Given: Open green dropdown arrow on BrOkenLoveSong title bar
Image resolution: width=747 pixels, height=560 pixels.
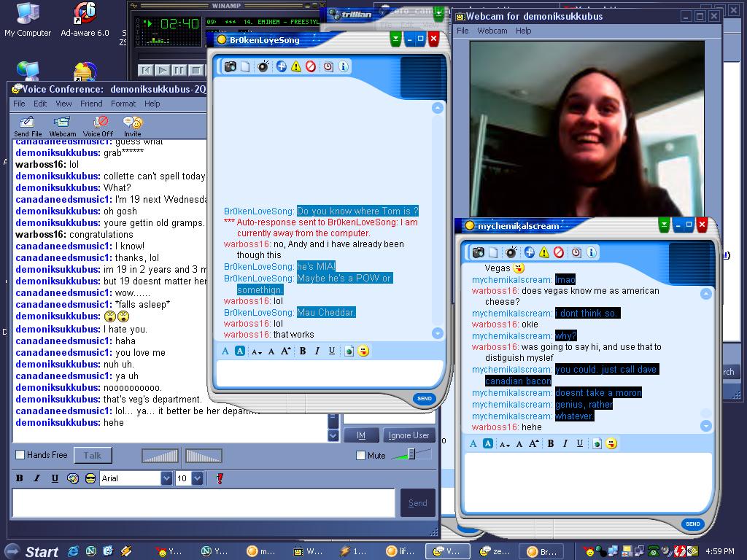Looking at the screenshot, I should (395, 39).
